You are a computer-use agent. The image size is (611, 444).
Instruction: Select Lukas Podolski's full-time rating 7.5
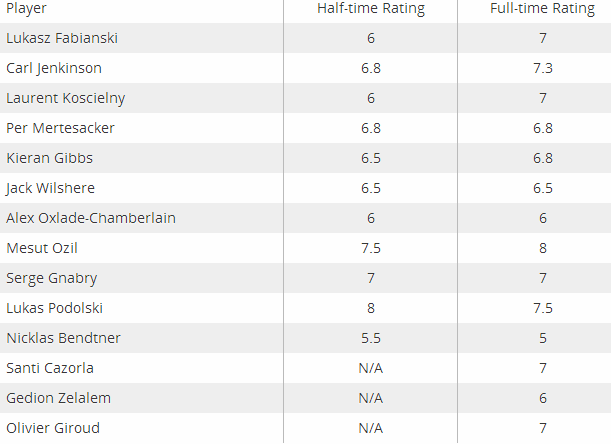click(543, 308)
